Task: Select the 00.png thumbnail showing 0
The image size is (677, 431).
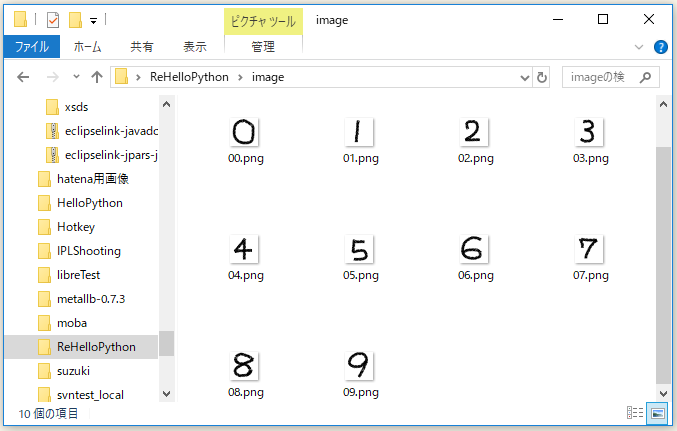Action: coord(244,132)
